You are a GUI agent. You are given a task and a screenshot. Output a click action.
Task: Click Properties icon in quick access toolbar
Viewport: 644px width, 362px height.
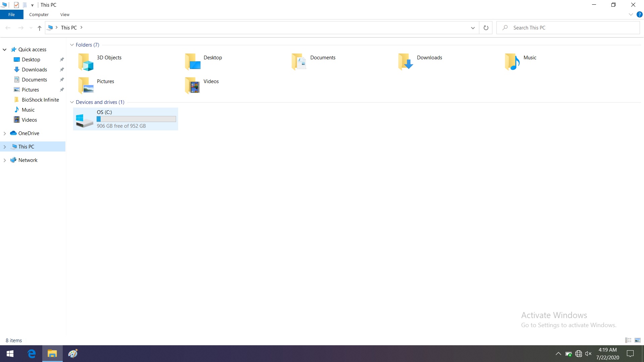point(16,5)
